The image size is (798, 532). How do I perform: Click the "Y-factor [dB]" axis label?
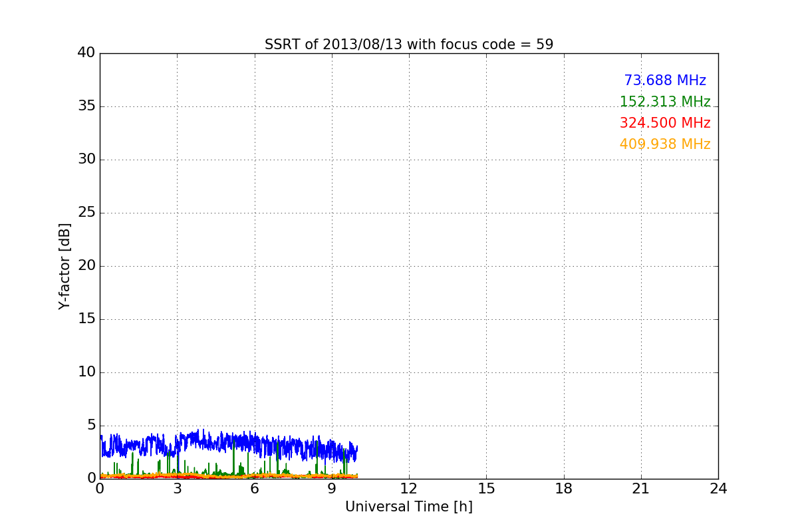65,266
